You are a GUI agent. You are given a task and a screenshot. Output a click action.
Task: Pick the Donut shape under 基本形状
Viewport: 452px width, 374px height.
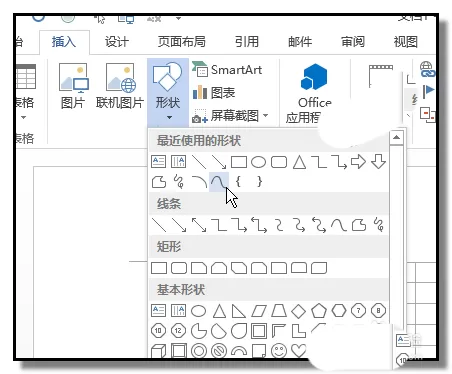(x=199, y=351)
